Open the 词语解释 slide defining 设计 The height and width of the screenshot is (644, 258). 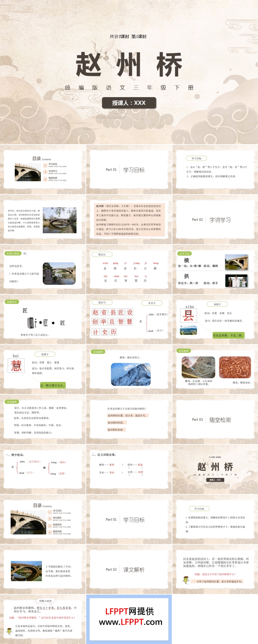[43, 419]
